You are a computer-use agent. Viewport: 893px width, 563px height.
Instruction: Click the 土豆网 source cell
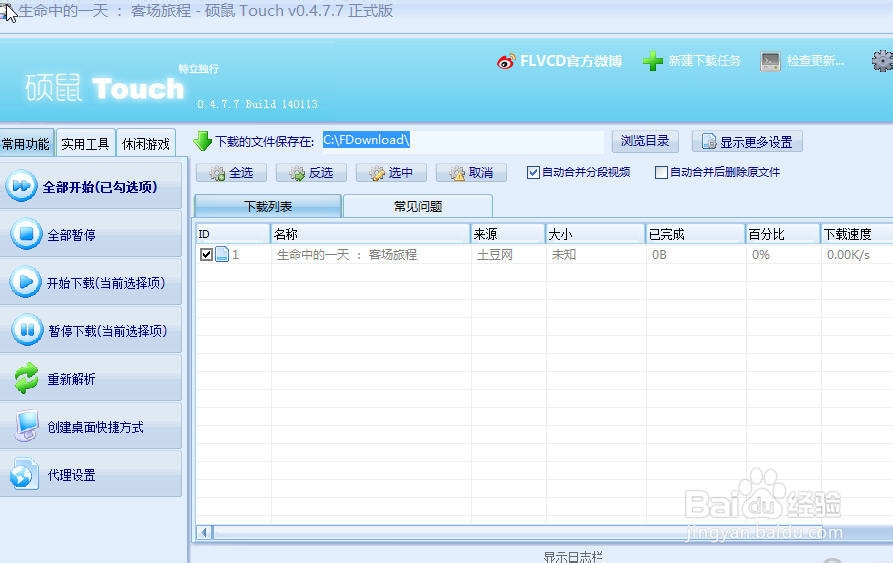tap(495, 255)
